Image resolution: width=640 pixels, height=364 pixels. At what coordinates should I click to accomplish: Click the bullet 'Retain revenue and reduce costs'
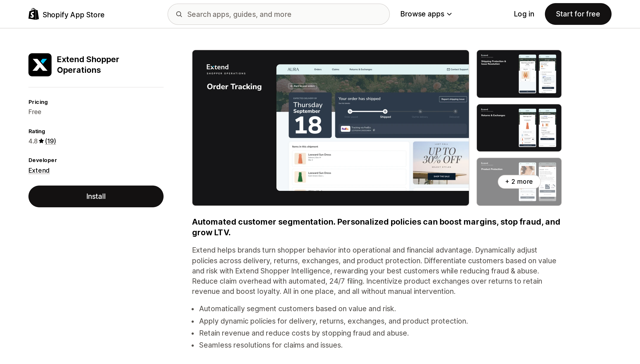point(304,333)
